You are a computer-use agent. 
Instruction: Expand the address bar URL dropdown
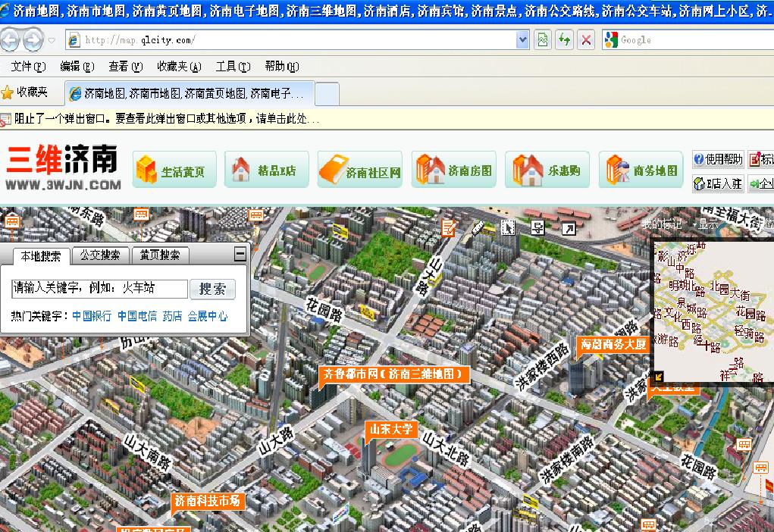(x=522, y=40)
